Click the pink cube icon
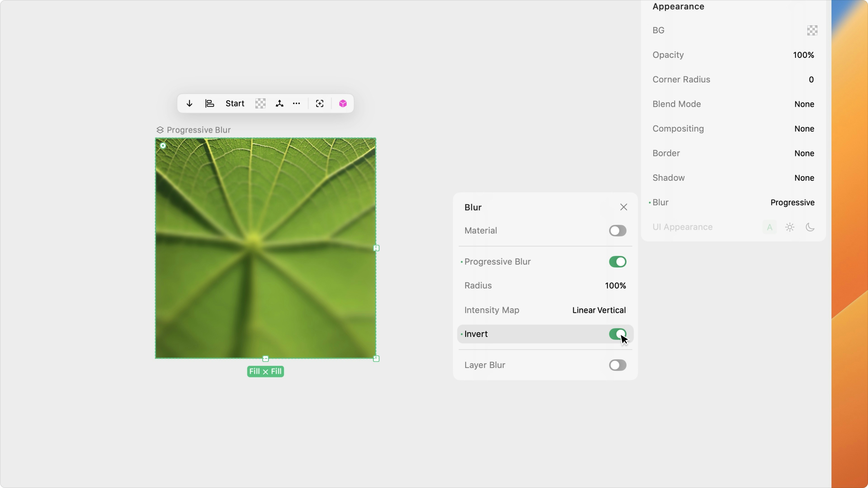Screen dimensions: 868x488 point(343,103)
